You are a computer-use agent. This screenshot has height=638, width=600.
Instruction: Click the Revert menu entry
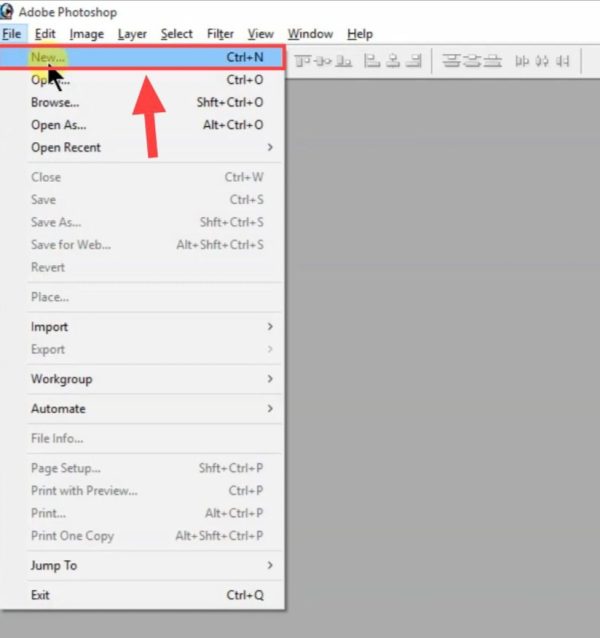pos(141,267)
